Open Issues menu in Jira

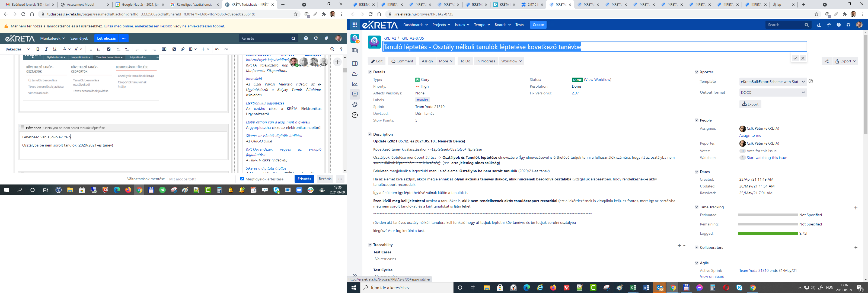point(462,25)
